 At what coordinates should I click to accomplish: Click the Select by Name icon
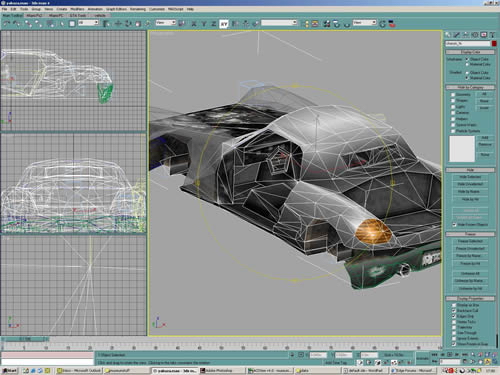(x=106, y=23)
